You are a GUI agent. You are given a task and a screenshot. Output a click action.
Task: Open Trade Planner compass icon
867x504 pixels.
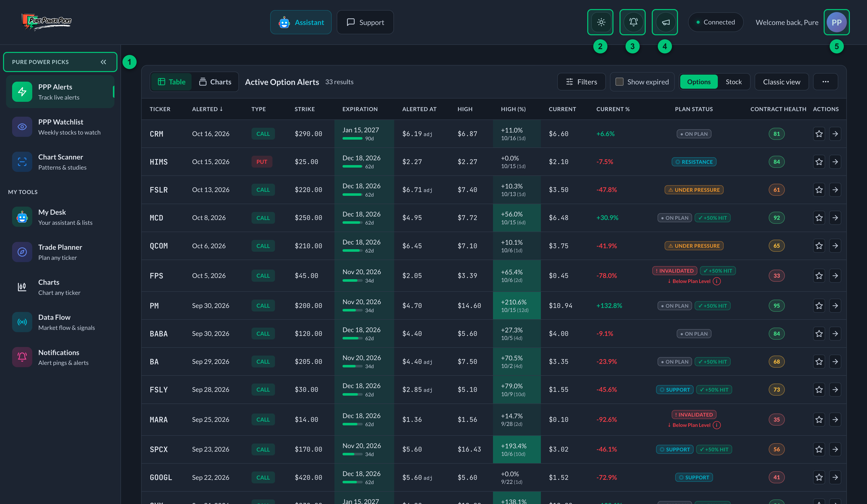click(x=22, y=252)
